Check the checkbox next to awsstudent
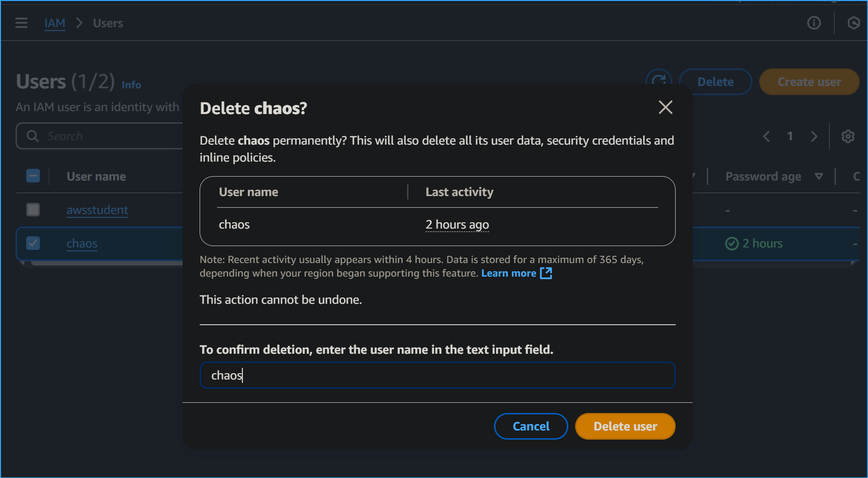Viewport: 868px width, 478px height. (33, 210)
